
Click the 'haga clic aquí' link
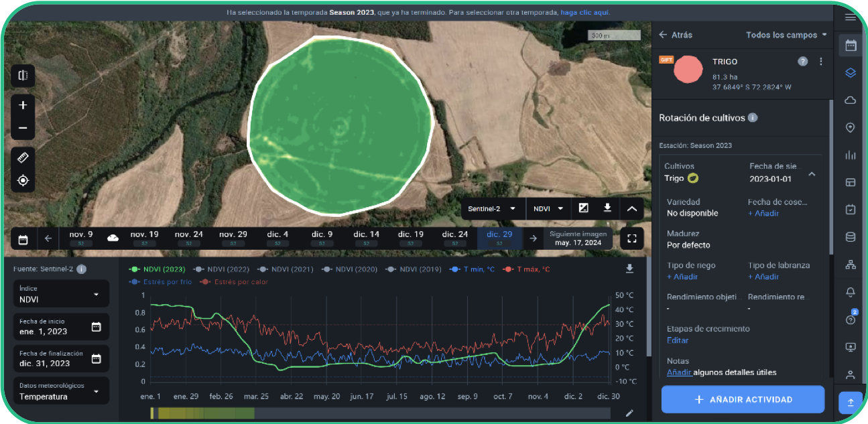click(x=585, y=12)
